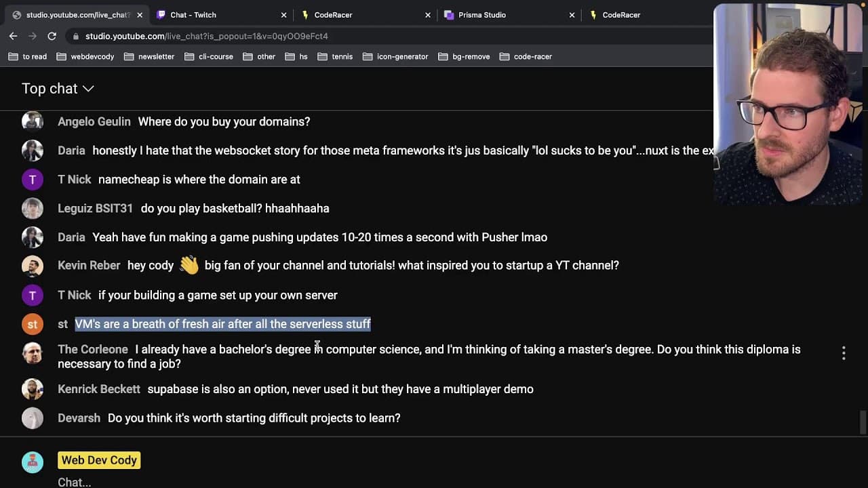Click the Angelo Geulin username
Viewport: 868px width, 488px height.
click(x=94, y=122)
